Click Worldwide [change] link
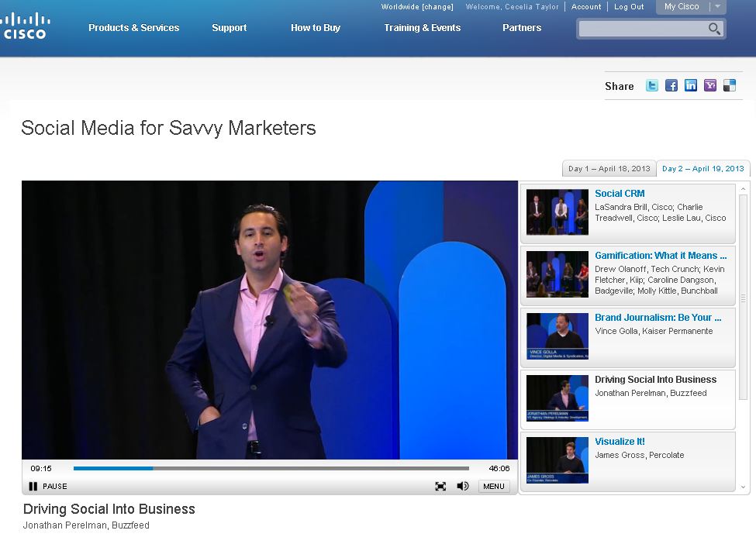756x544 pixels. click(x=417, y=7)
